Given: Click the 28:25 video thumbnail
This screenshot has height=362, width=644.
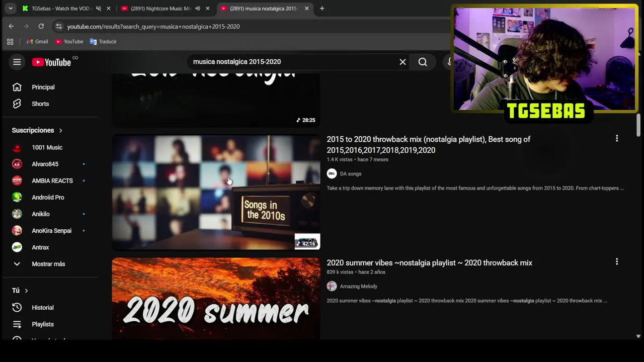Looking at the screenshot, I should (216, 100).
